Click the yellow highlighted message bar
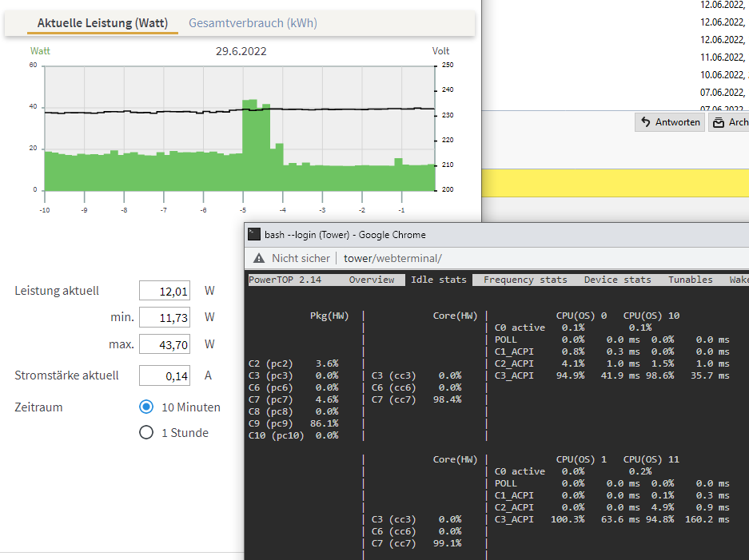749x560 pixels. [616, 183]
